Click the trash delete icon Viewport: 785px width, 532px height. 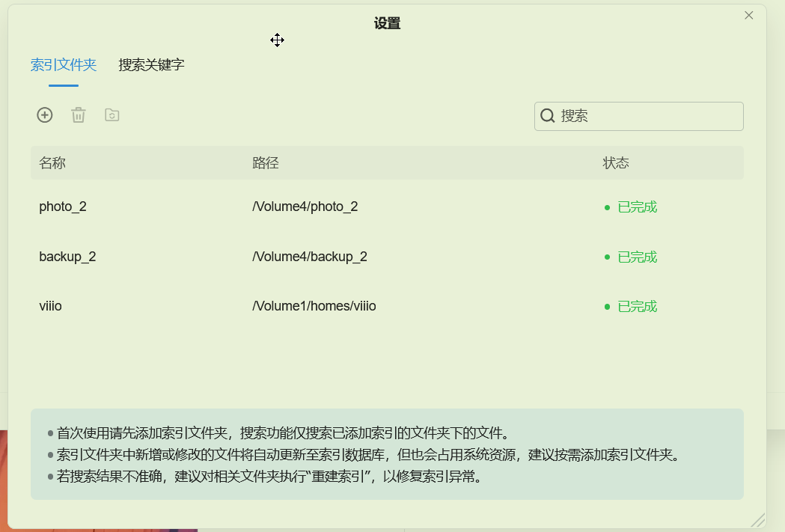coord(78,115)
